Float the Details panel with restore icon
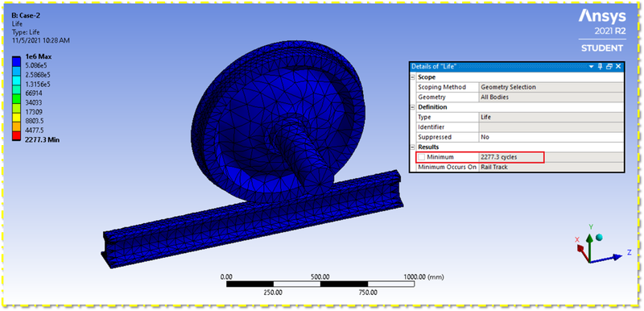This screenshot has height=311, width=644. tap(609, 67)
